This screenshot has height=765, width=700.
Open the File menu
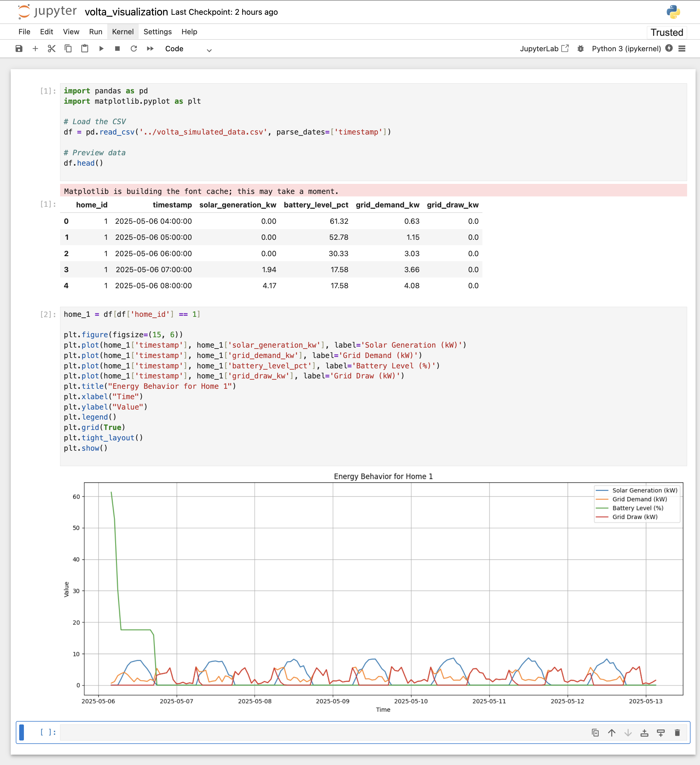click(24, 32)
